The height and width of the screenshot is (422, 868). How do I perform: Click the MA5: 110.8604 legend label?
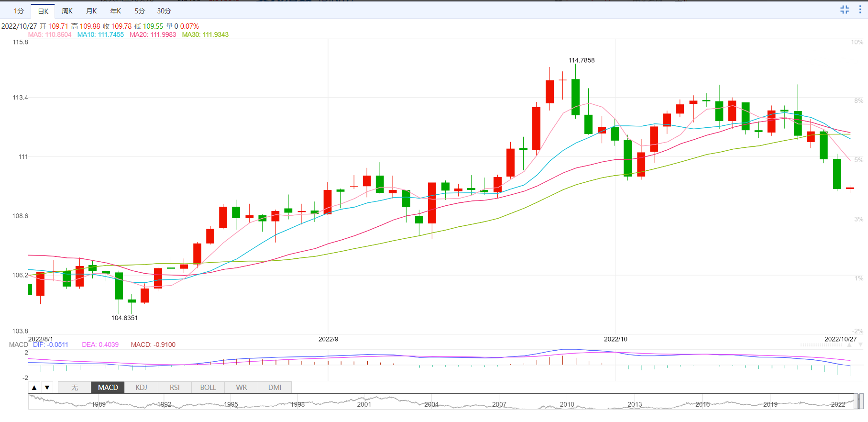(x=50, y=35)
